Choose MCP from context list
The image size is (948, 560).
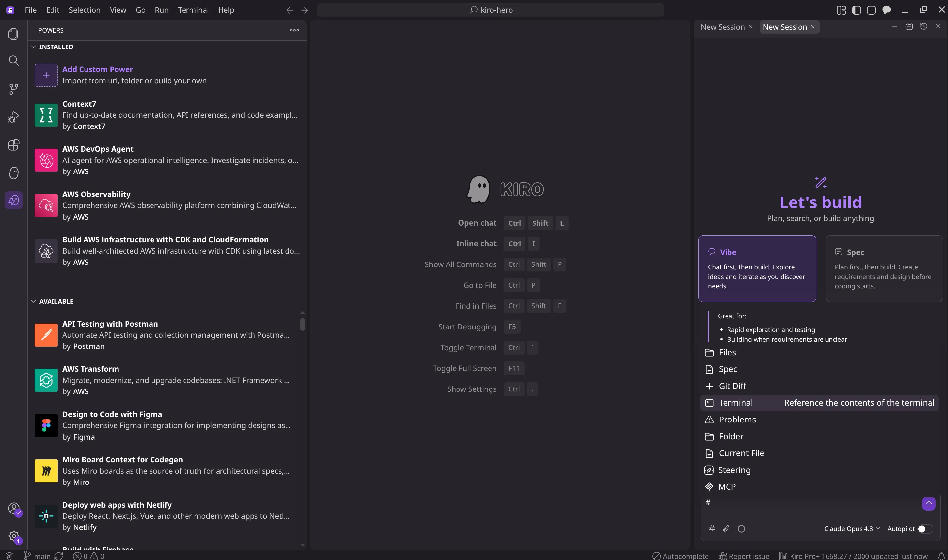[819, 487]
